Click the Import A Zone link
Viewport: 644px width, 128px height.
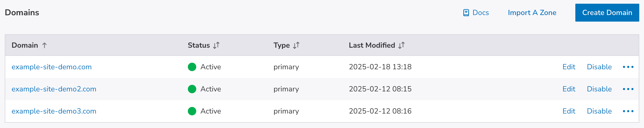532,13
